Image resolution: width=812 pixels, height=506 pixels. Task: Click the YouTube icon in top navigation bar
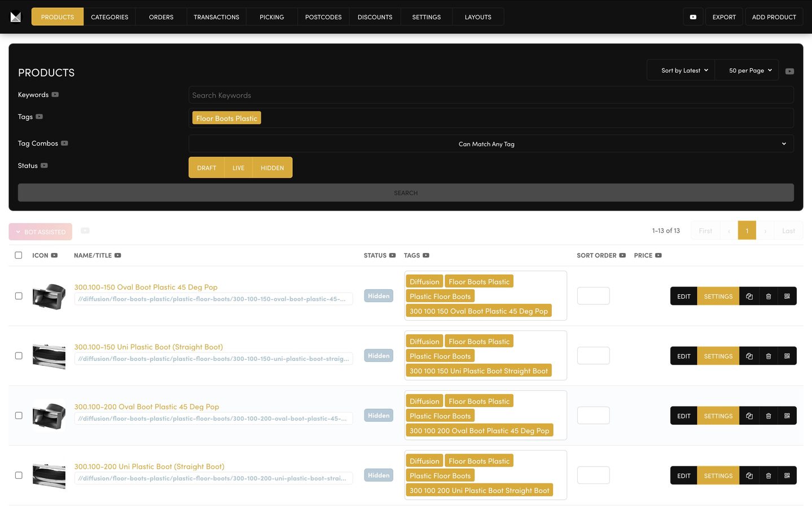pos(693,17)
